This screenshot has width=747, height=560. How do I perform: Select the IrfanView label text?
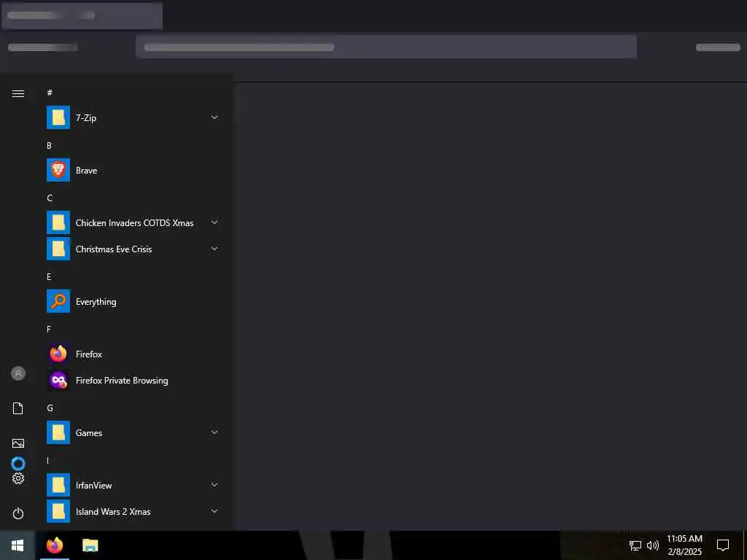94,485
